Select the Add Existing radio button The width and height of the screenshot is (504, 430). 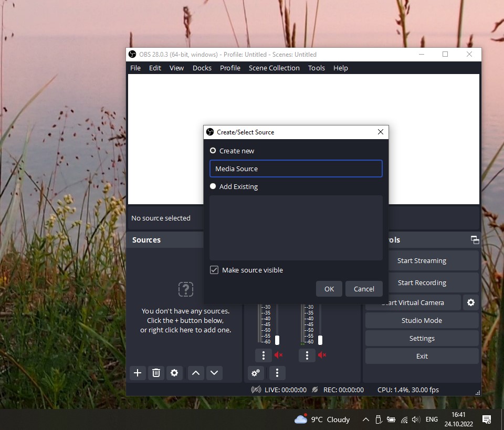pos(213,186)
